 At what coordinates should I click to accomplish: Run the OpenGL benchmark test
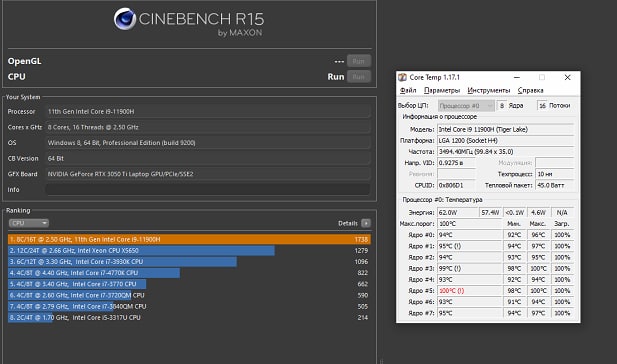(x=358, y=61)
